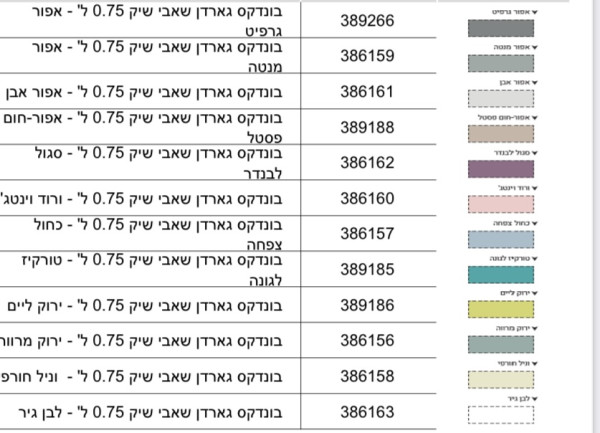
Task: Select the product code cell 386162
Action: (368, 163)
